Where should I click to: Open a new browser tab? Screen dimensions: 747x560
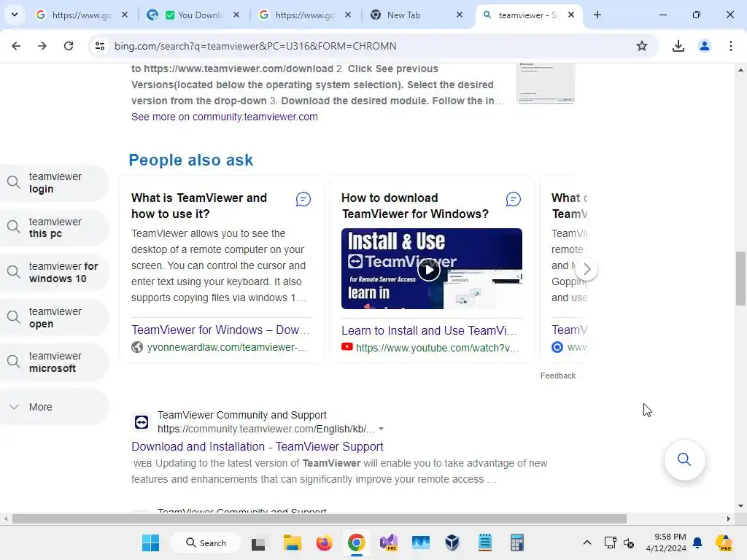(x=597, y=15)
